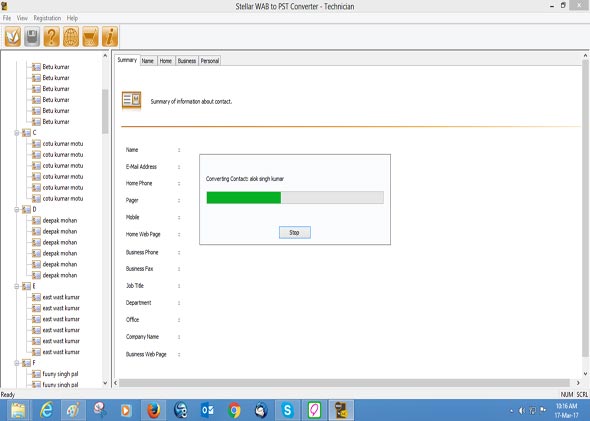The width and height of the screenshot is (590, 421).
Task: Click 'Summary of information about contact.' text
Action: (191, 102)
